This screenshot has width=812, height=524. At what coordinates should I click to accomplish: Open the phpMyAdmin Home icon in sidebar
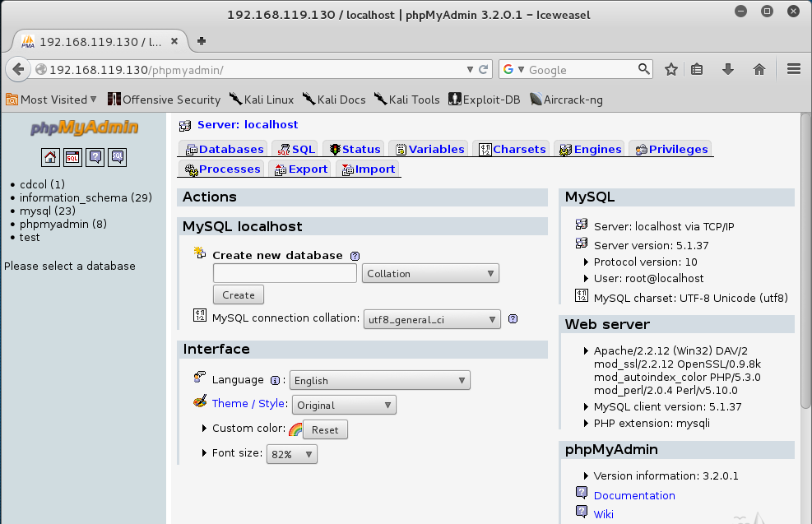tap(50, 157)
